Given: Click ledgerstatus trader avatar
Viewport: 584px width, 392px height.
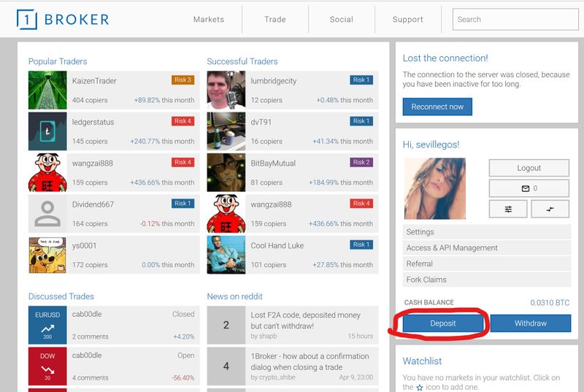Looking at the screenshot, I should 47,131.
